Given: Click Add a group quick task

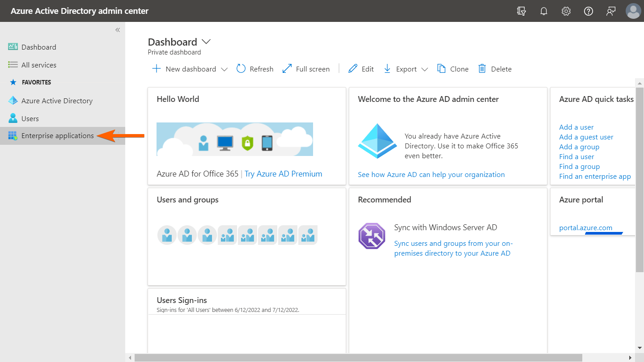Looking at the screenshot, I should [x=579, y=147].
